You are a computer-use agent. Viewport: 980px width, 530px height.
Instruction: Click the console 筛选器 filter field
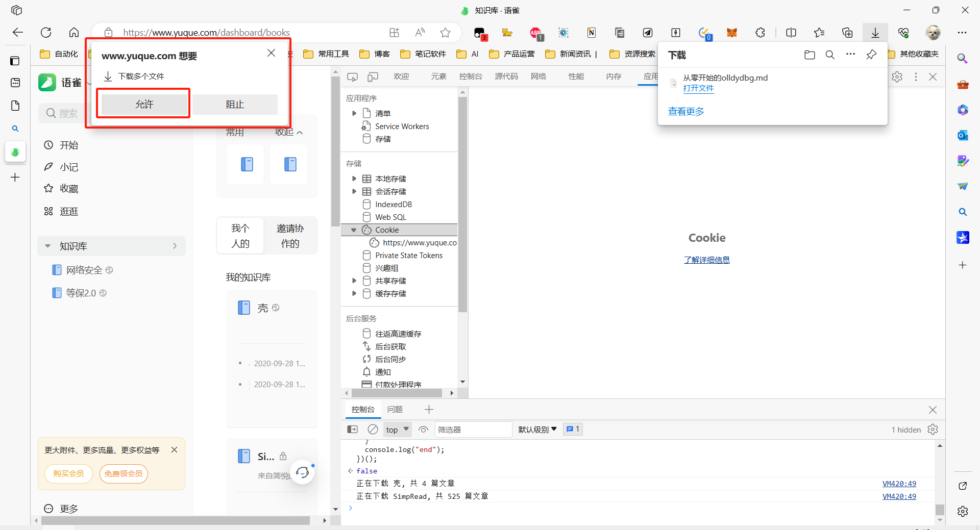tap(473, 430)
